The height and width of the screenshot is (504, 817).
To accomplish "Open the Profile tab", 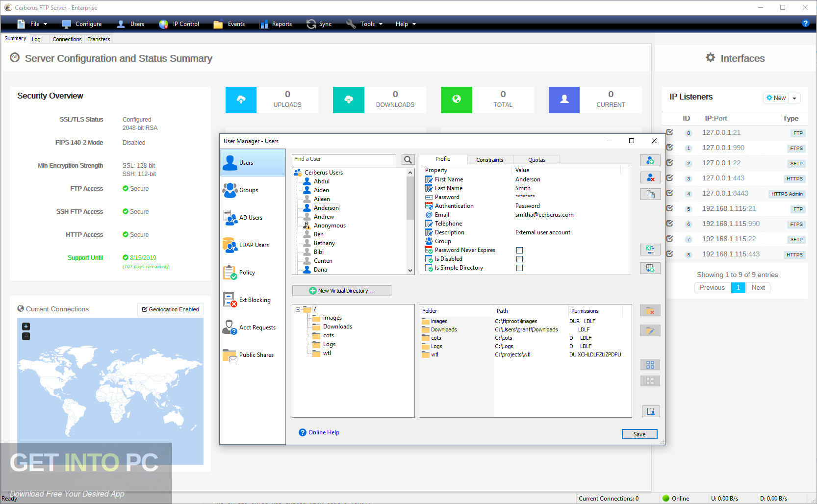I will pyautogui.click(x=443, y=159).
